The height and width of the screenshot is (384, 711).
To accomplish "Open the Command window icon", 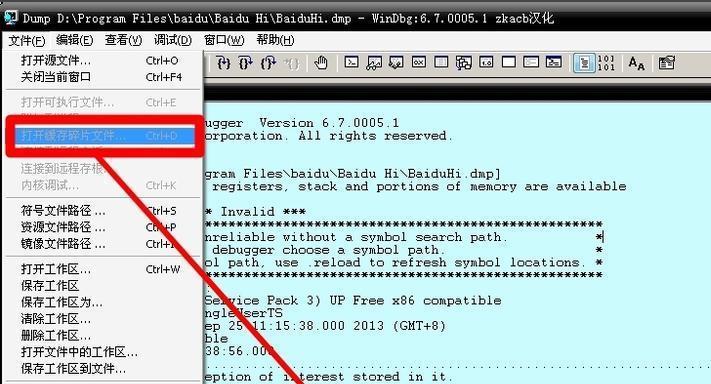I will [351, 62].
